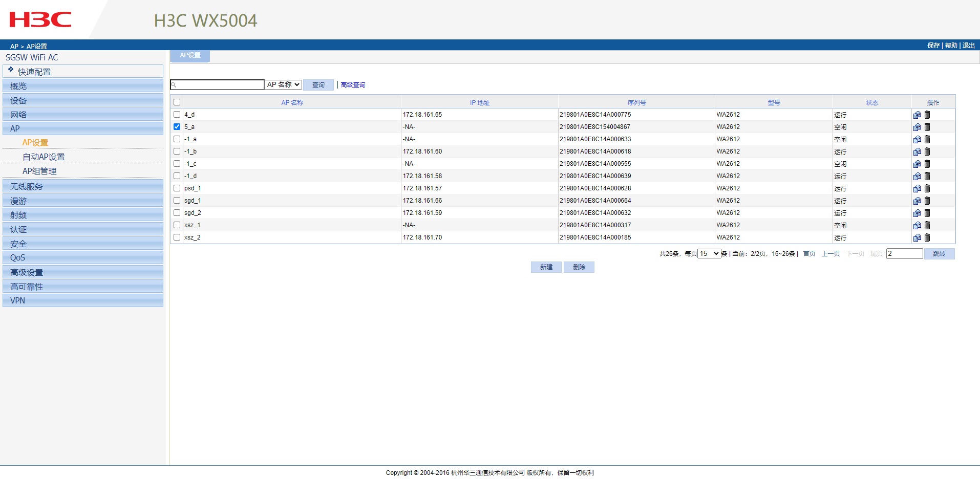Open the edit icon for AP -1_a
Viewport: 980px width, 479px height.
pyautogui.click(x=917, y=139)
